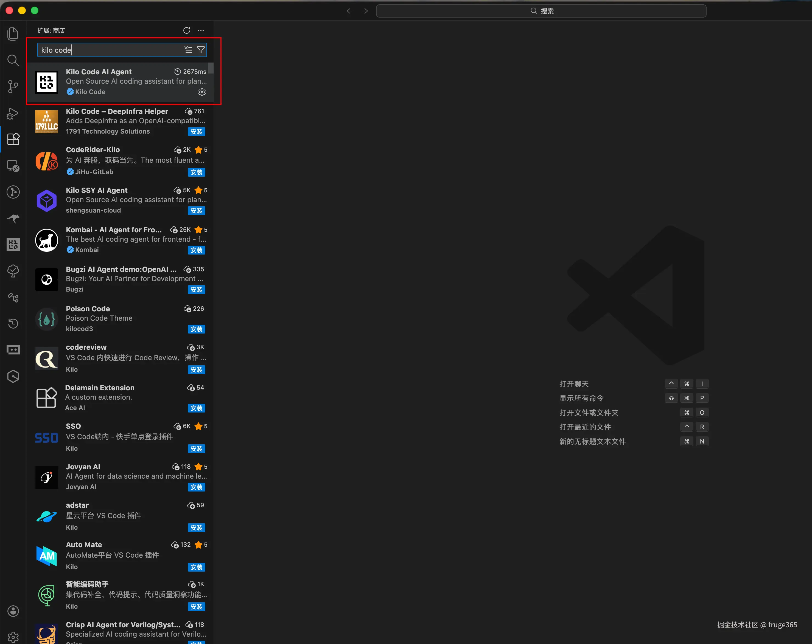Click the top command center search bar
The image size is (812, 644).
[541, 11]
